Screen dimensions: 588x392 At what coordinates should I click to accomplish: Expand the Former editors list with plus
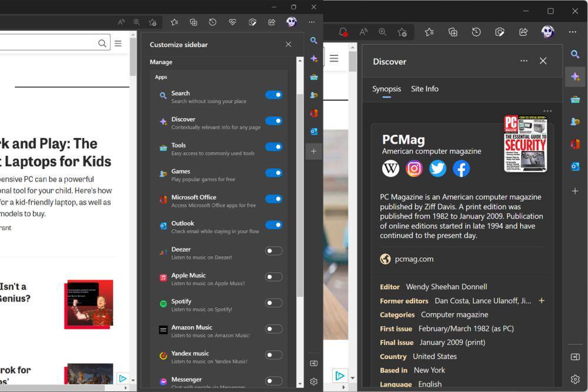pos(542,300)
